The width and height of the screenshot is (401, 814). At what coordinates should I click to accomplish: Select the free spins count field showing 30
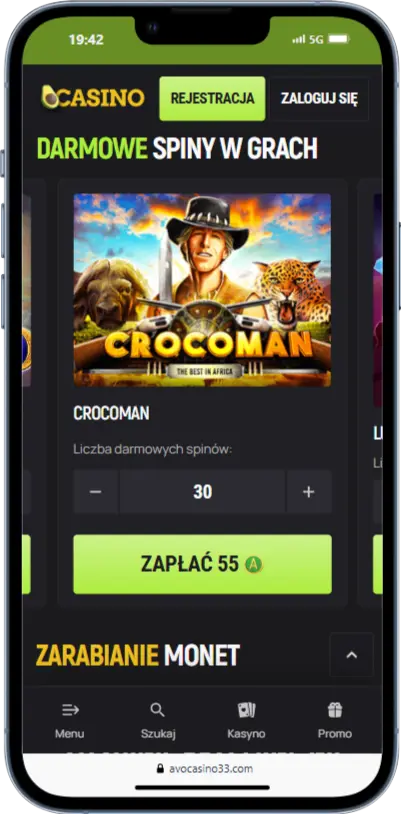click(203, 492)
